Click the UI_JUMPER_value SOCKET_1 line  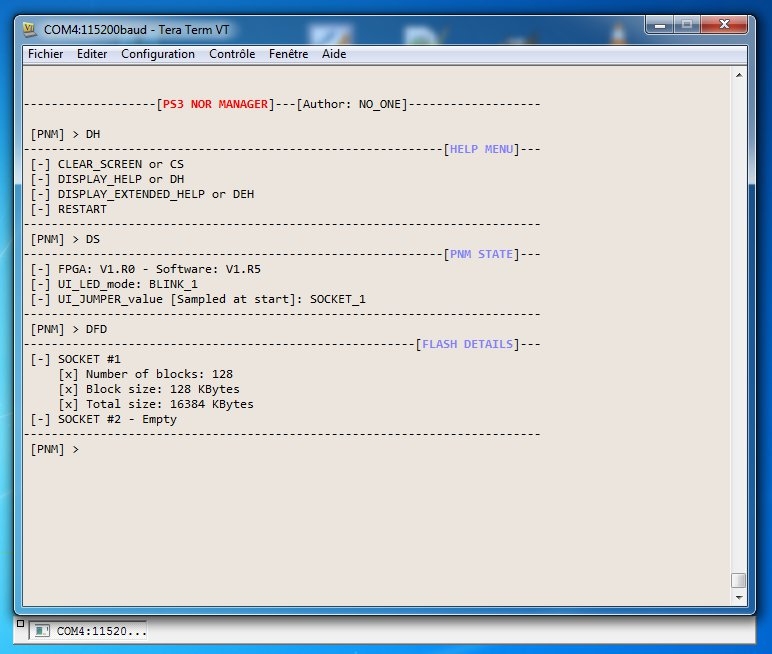click(198, 299)
